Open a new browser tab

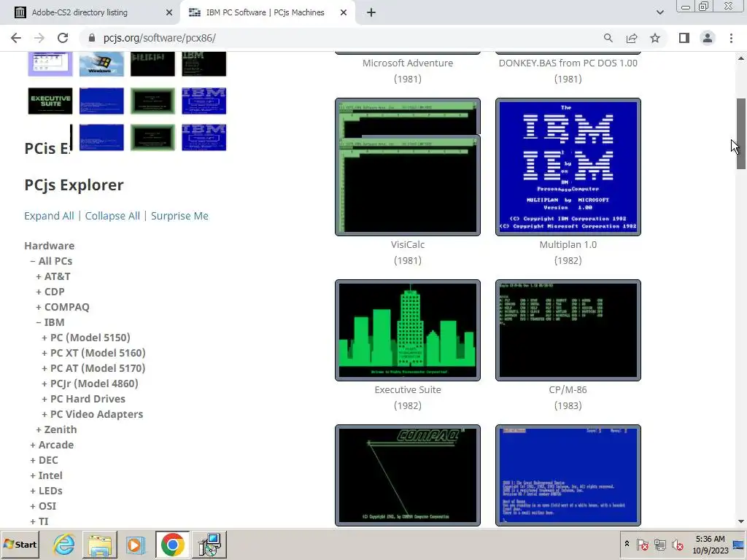point(371,12)
